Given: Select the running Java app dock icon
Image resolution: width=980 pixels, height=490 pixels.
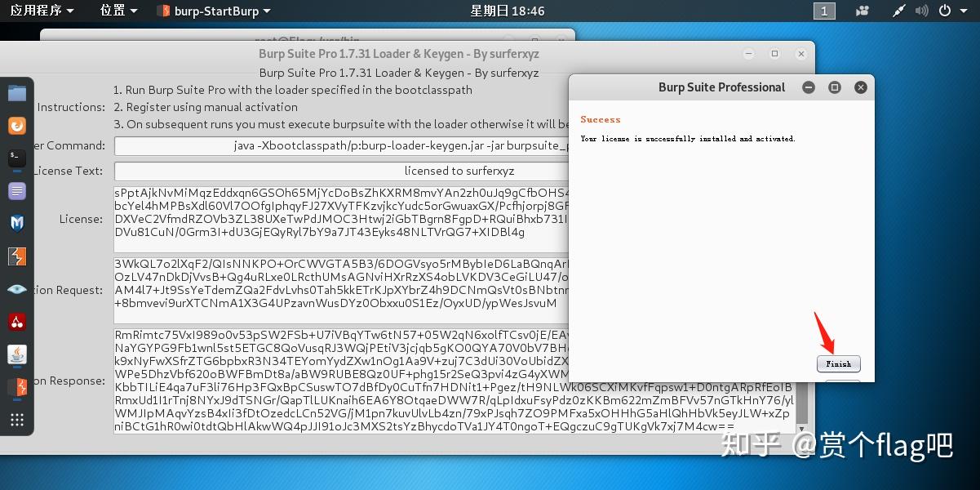Looking at the screenshot, I should (17, 354).
